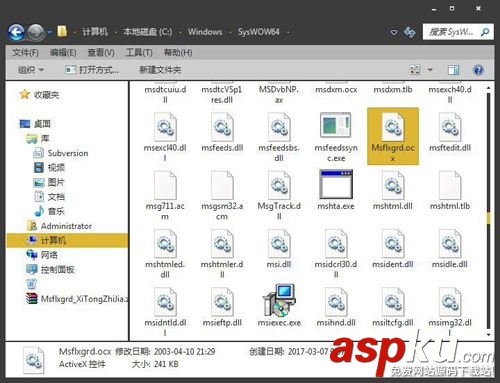The height and width of the screenshot is (383, 500).
Task: Select the MsgTrack.dll file icon
Action: pos(279,185)
